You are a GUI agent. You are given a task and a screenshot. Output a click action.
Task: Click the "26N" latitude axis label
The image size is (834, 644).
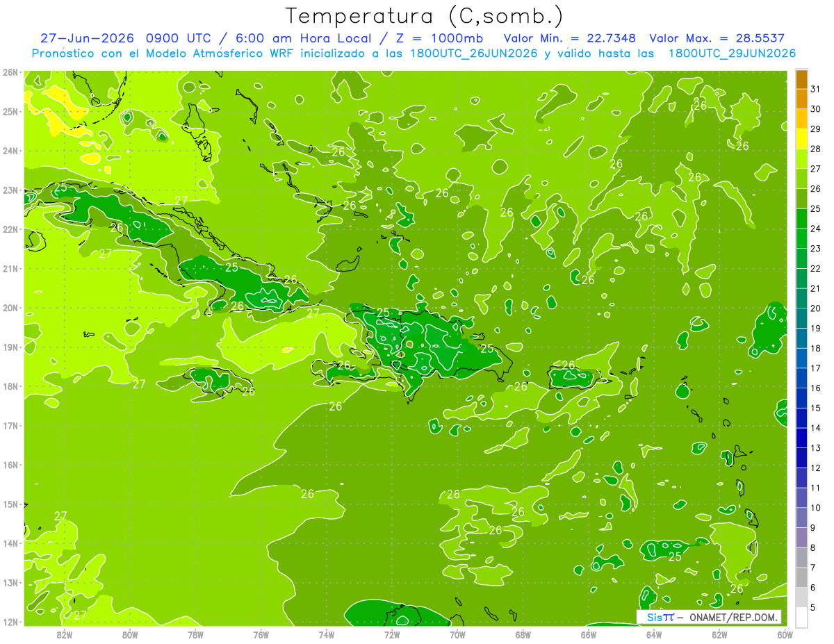(10, 72)
